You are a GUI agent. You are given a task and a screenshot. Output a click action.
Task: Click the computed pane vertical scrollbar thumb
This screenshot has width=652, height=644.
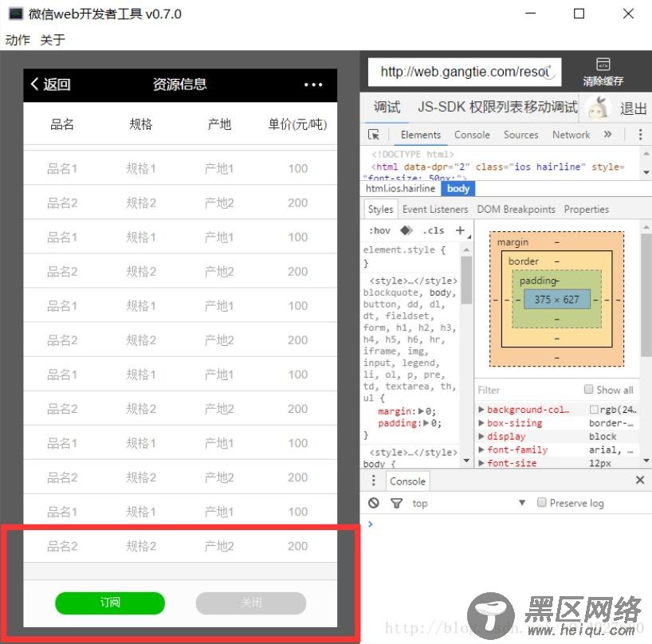646,295
